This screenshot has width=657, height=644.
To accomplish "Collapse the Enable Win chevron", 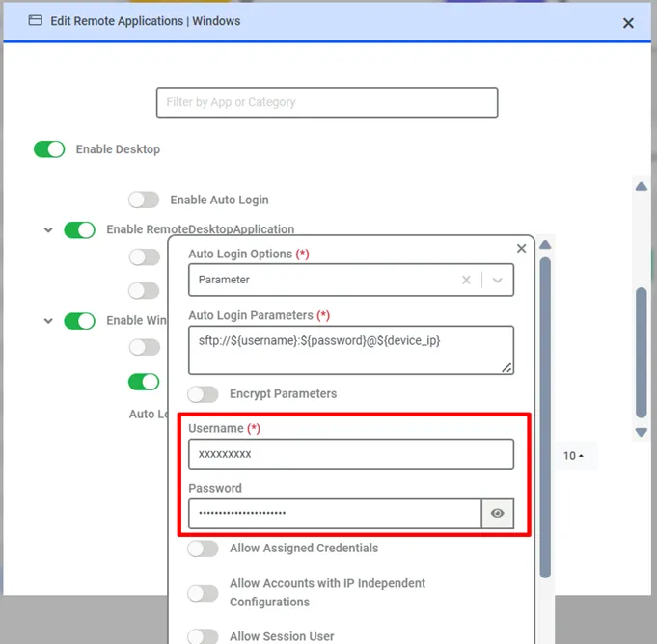I will pyautogui.click(x=48, y=321).
